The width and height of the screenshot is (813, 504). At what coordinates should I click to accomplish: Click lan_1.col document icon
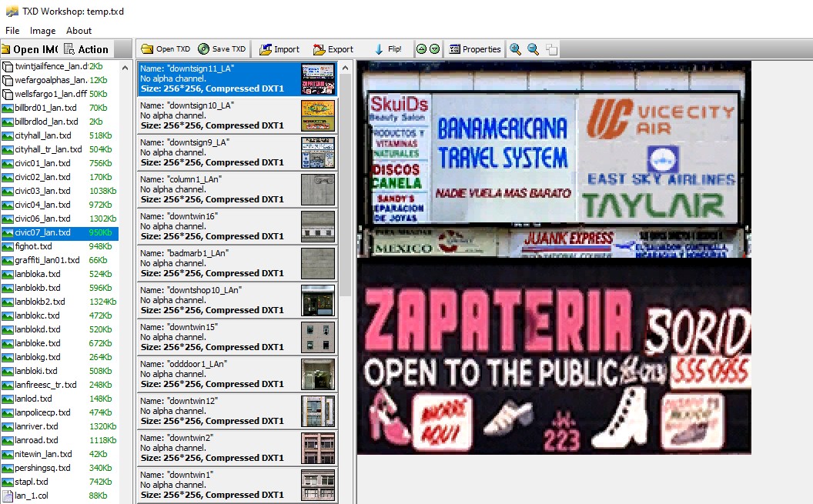coord(7,496)
